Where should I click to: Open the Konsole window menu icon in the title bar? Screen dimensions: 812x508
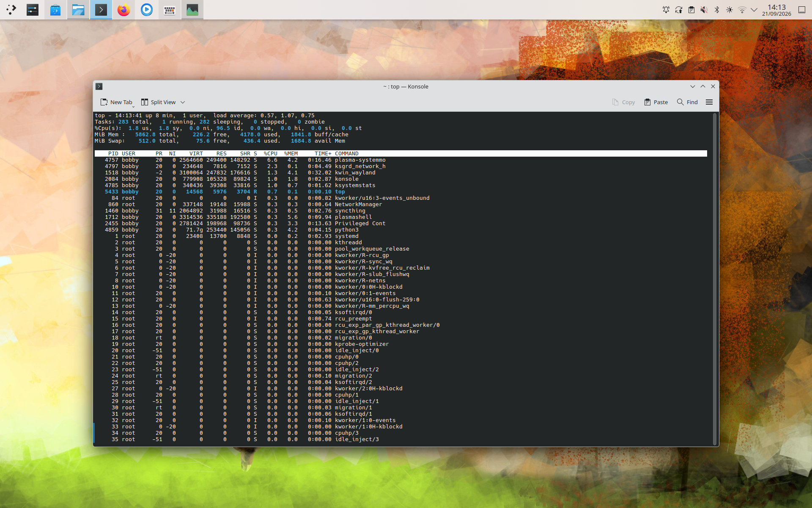pyautogui.click(x=99, y=86)
